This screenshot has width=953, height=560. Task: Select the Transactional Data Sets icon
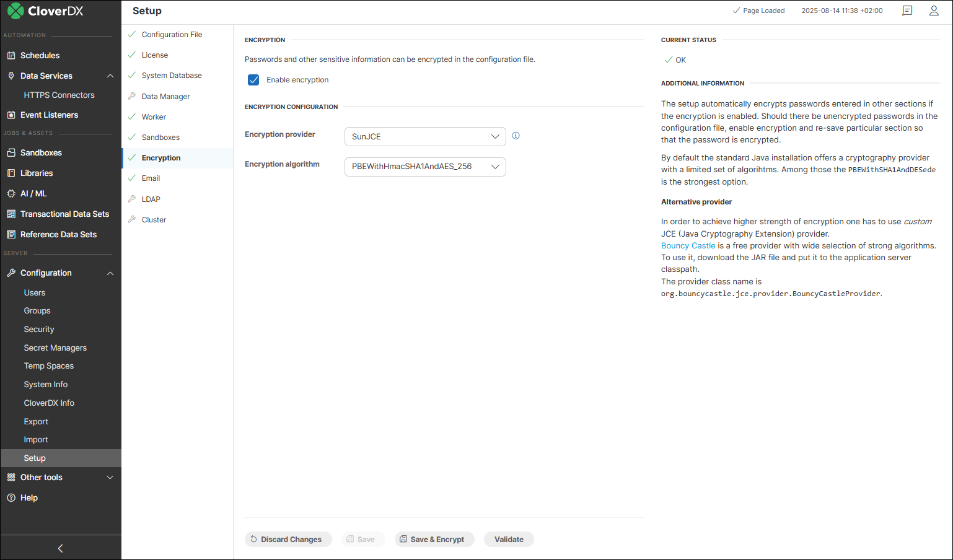[x=12, y=214]
